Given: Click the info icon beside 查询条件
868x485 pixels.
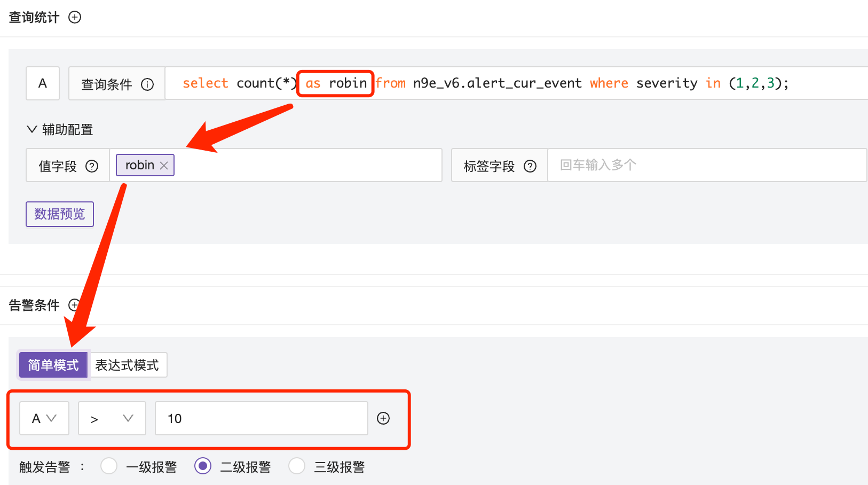Looking at the screenshot, I should click(x=147, y=83).
